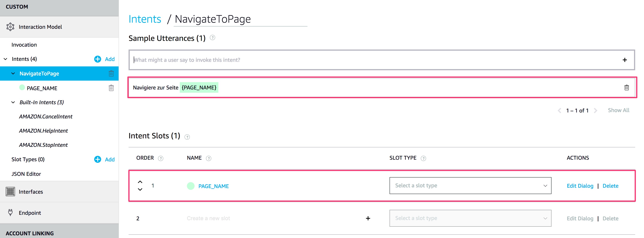Open slot type dropdown for PAGE_NAME

pyautogui.click(x=470, y=185)
